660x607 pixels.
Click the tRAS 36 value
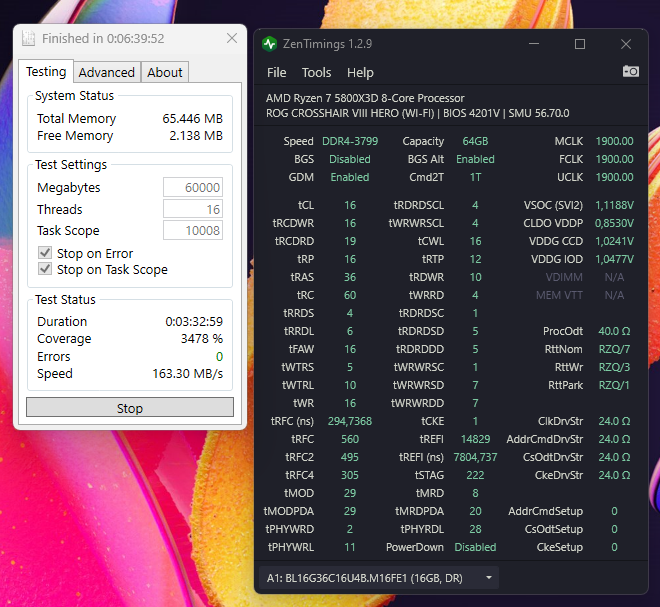350,277
